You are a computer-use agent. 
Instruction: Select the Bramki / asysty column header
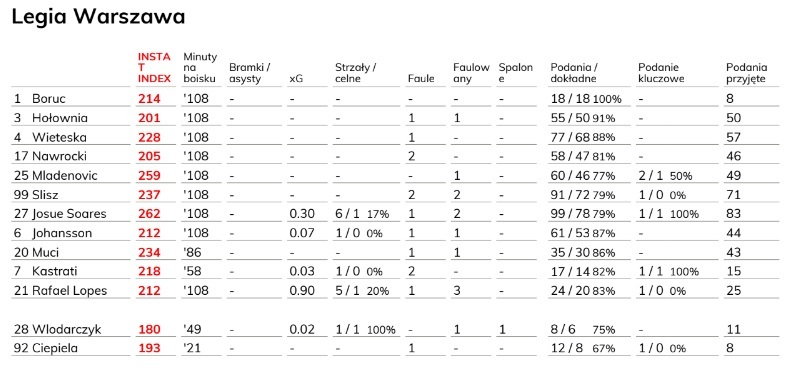(250, 73)
